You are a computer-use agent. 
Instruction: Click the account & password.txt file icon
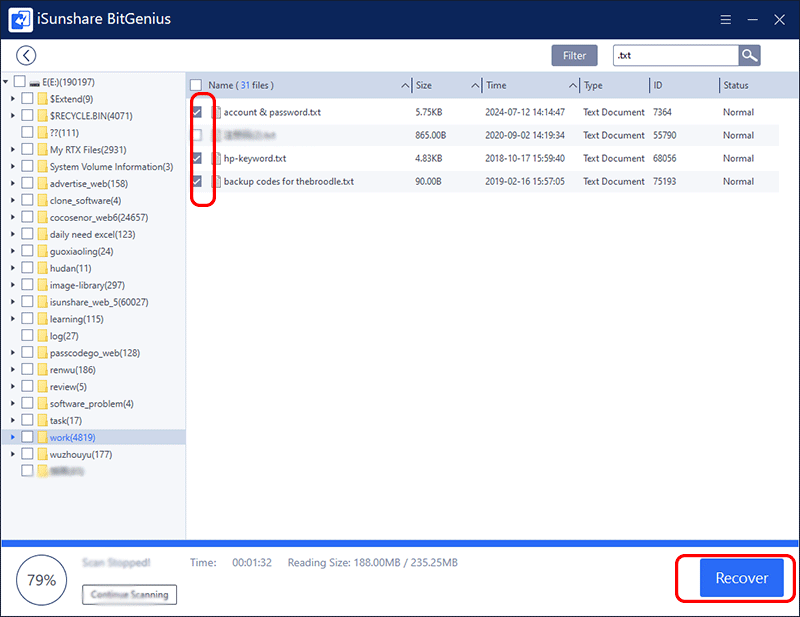tap(215, 112)
